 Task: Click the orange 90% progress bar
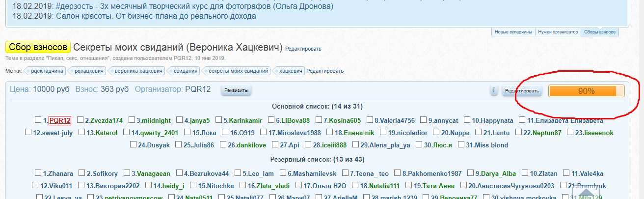[586, 91]
